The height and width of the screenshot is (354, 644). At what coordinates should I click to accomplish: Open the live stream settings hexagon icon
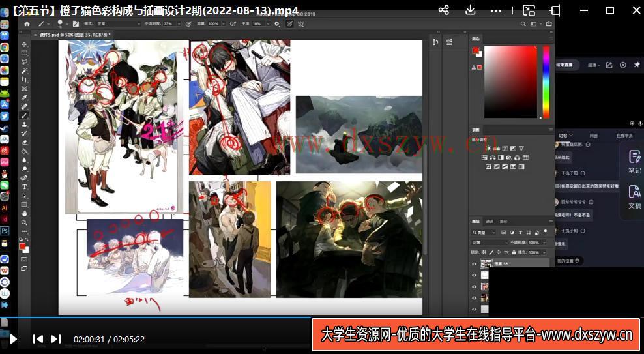coord(623,65)
